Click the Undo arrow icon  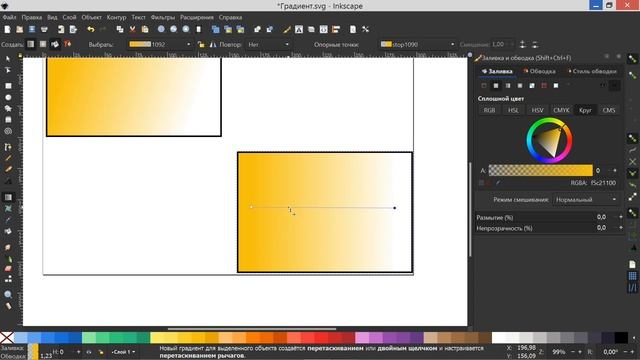point(91,29)
